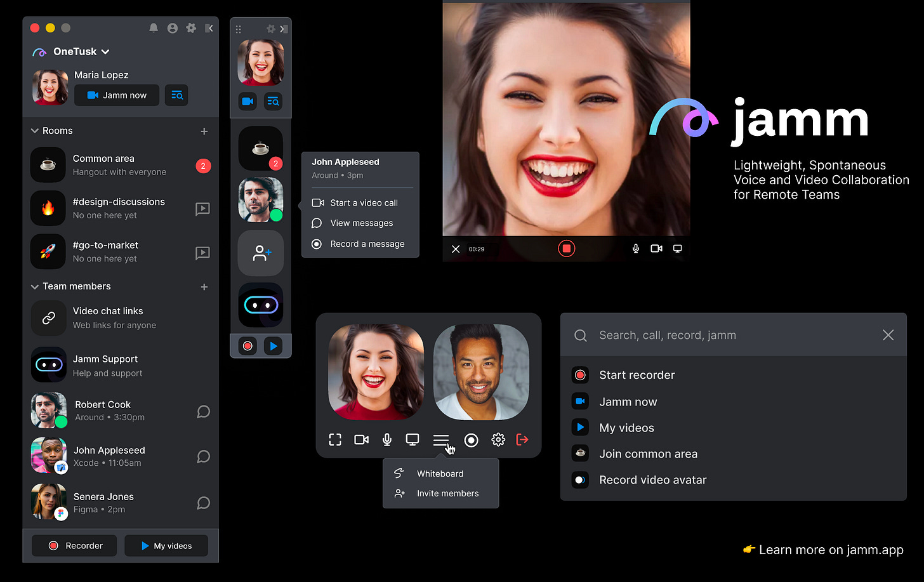Open the profile icon in main panel header
This screenshot has width=924, height=582.
[172, 28]
